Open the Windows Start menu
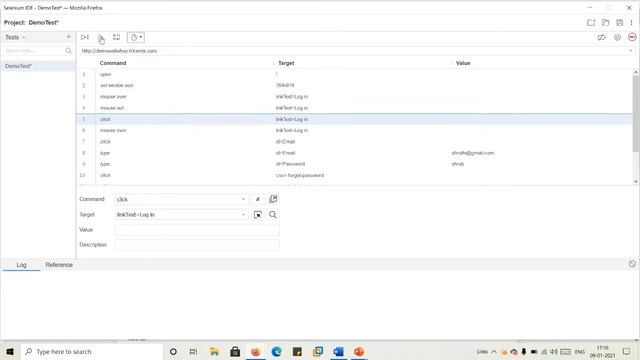The image size is (640, 360). 10,351
